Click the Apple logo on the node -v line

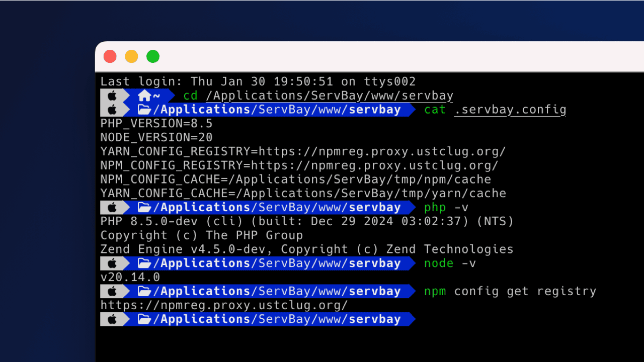(x=112, y=263)
